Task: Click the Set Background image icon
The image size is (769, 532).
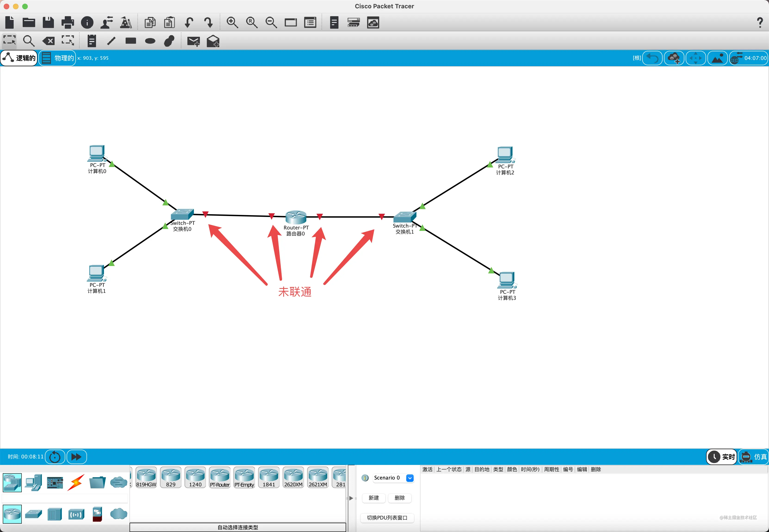Action: tap(717, 58)
